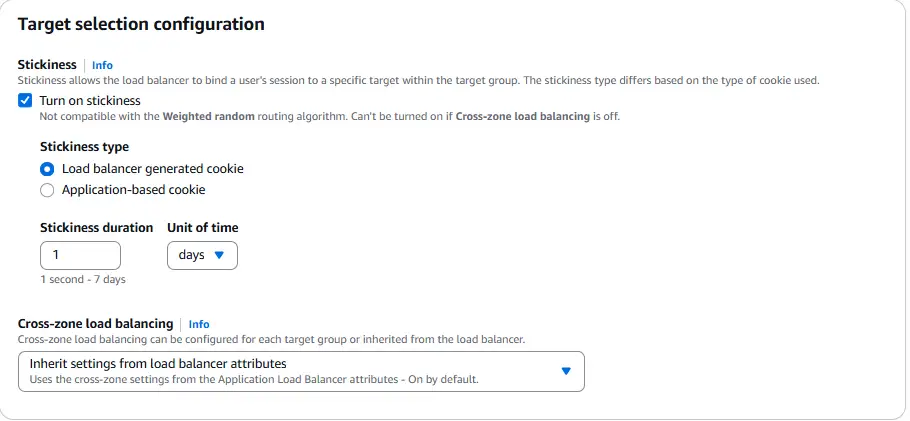Click the Stickiness duration input field
Screen dimensions: 910x421
80,256
